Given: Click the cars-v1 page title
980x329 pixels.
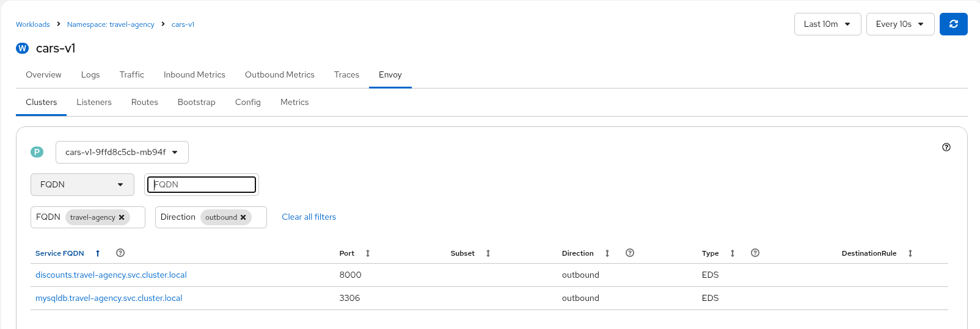Looking at the screenshot, I should 56,48.
